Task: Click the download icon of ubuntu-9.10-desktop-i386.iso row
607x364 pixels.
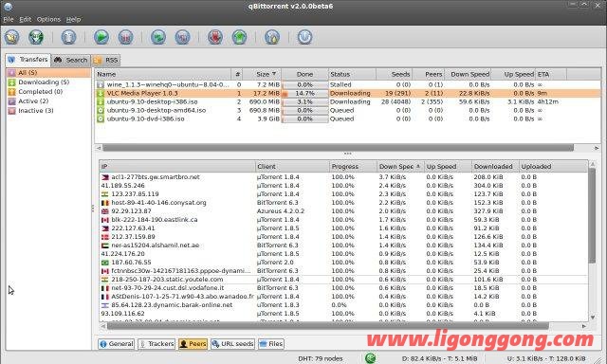Action: click(101, 101)
